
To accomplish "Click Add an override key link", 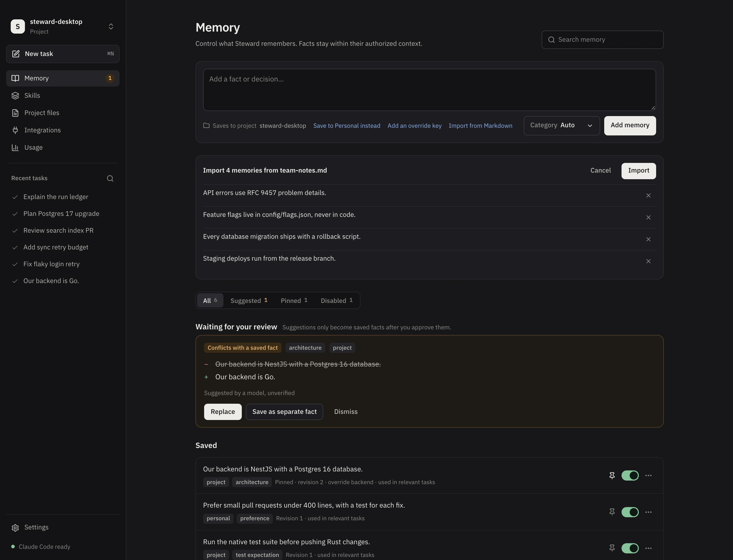I will click(414, 126).
